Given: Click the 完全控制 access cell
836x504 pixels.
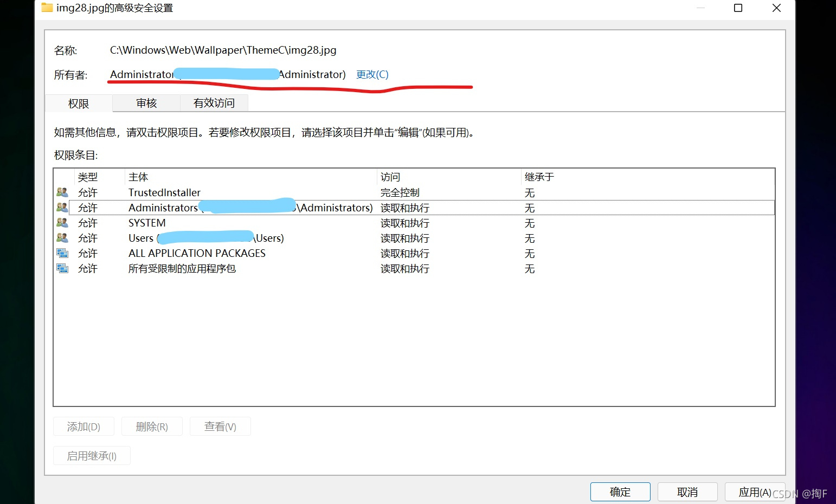Looking at the screenshot, I should (x=400, y=192).
